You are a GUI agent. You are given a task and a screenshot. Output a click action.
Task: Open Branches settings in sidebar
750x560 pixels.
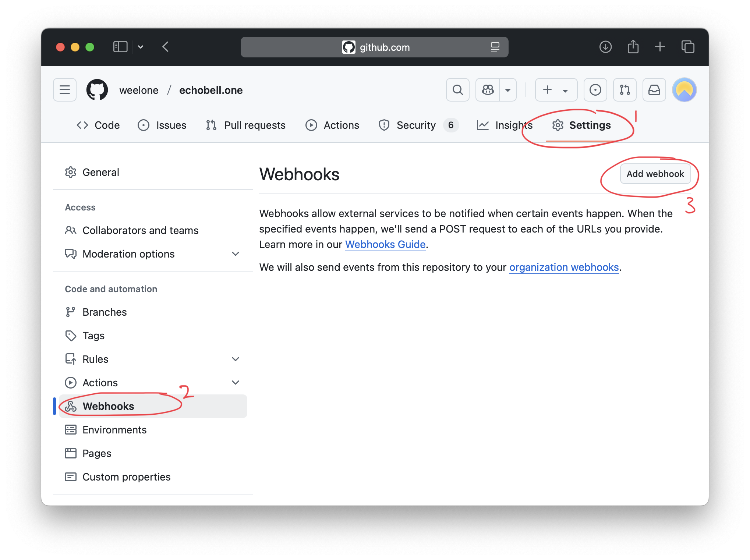tap(153, 312)
